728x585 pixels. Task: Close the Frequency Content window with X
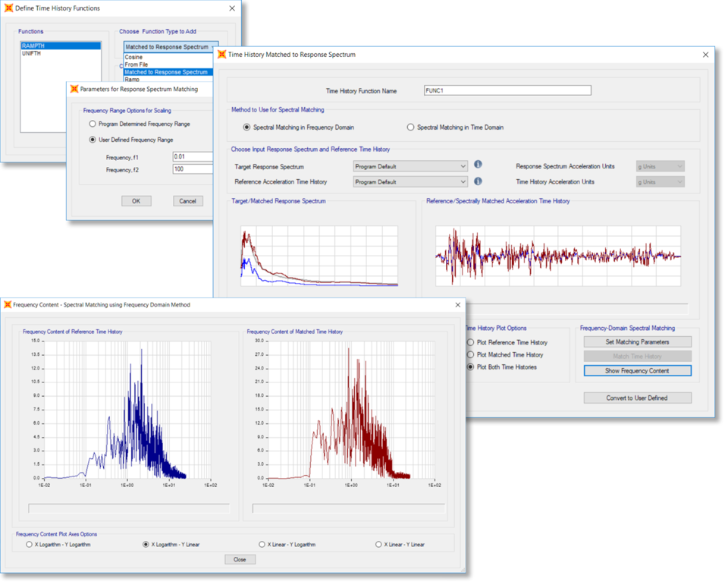(x=457, y=305)
